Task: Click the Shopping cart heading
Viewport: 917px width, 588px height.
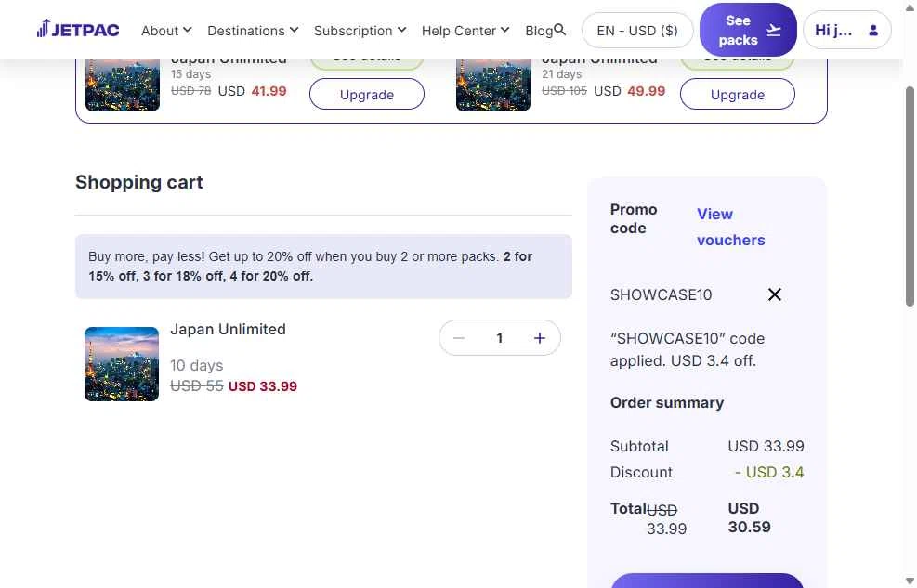Action: (139, 182)
